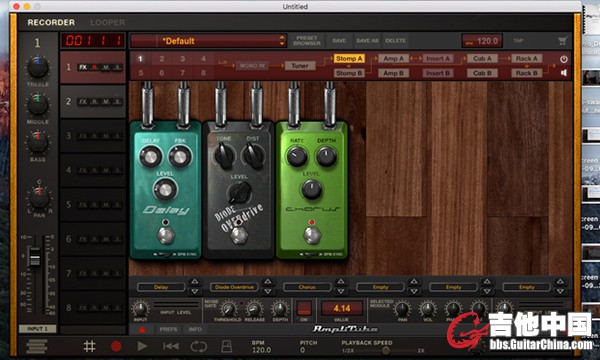The height and width of the screenshot is (360, 600).
Task: Click the grid snap icon in transport bar
Action: coord(89,346)
